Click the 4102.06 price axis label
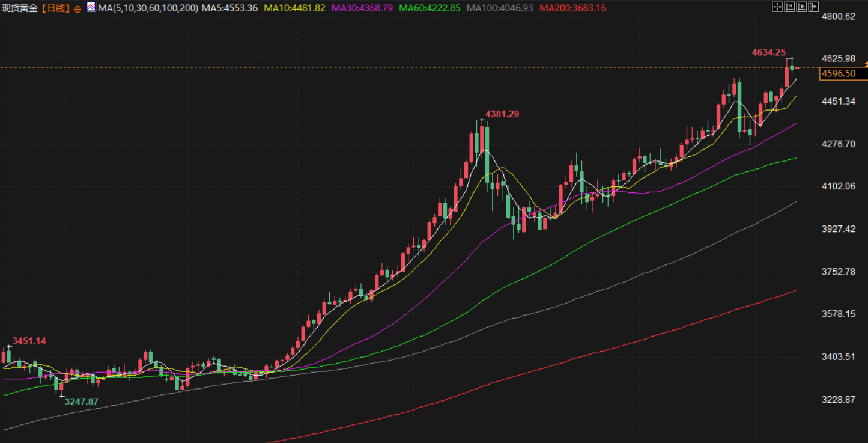 [x=839, y=186]
